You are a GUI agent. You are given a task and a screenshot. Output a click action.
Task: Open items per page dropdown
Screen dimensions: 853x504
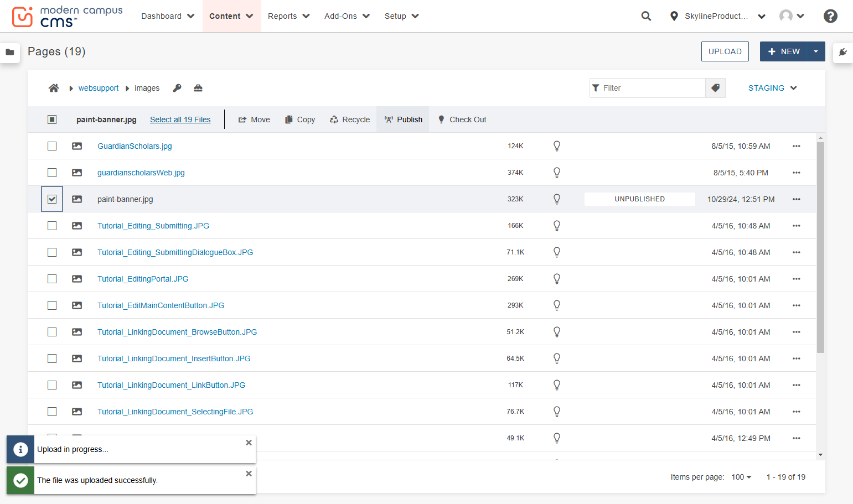741,477
